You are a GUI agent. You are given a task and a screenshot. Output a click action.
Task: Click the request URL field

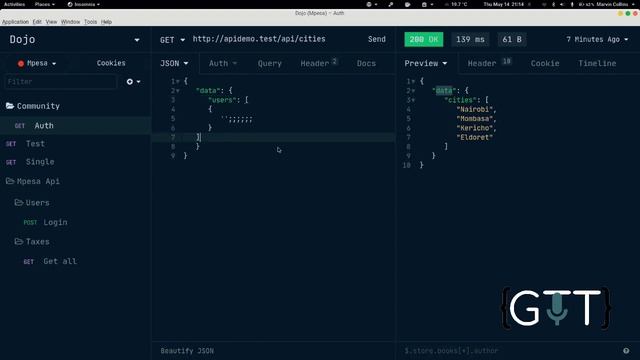[259, 39]
